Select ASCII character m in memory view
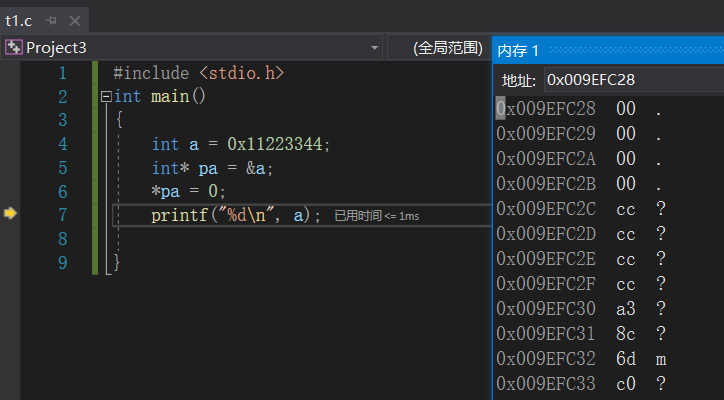 [x=661, y=359]
